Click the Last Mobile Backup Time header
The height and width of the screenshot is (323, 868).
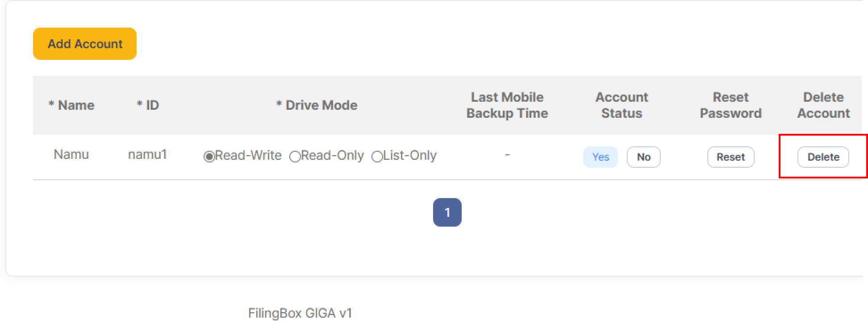[507, 105]
